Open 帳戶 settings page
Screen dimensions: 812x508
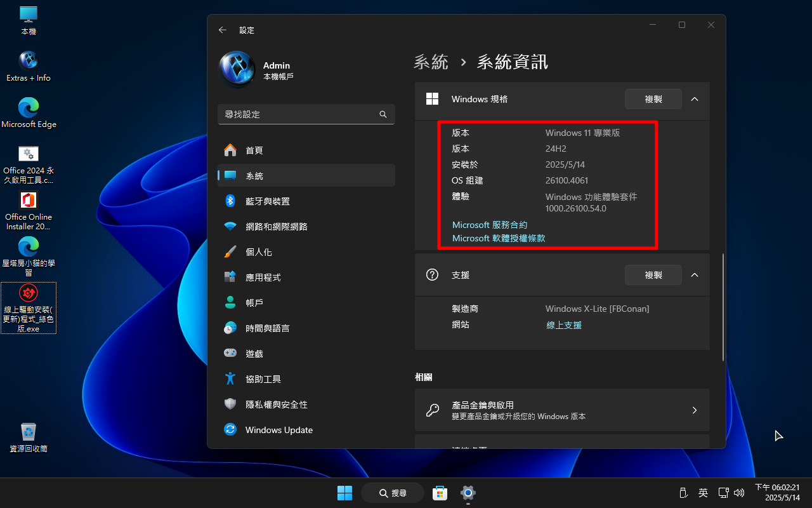[306, 303]
